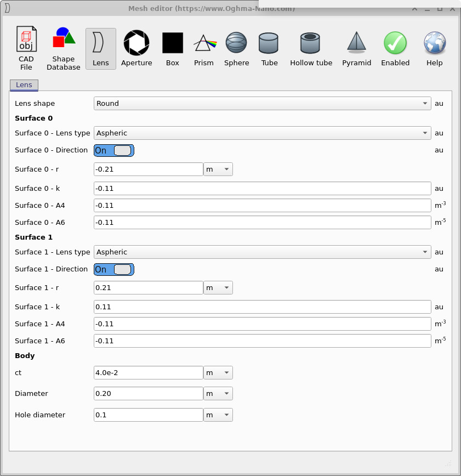
Task: Add a Box shape
Action: click(172, 47)
